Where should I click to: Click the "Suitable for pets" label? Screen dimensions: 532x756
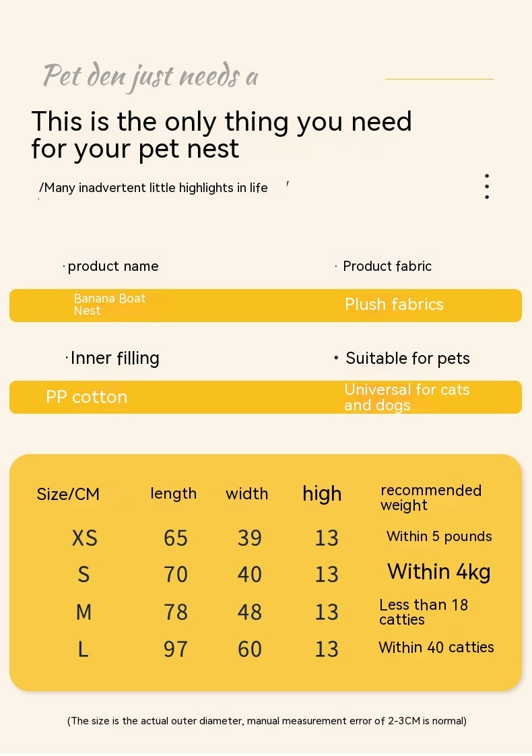point(407,358)
